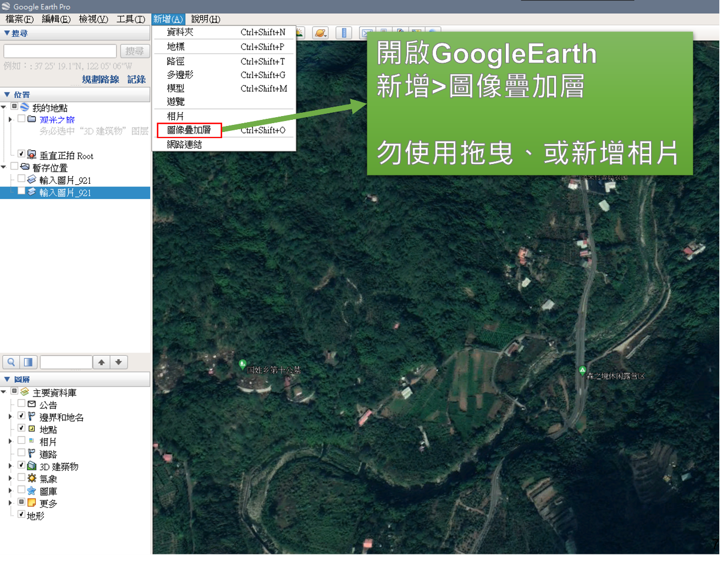This screenshot has width=728, height=561.
Task: Click the 我的地點 globe icon
Action: 25,107
